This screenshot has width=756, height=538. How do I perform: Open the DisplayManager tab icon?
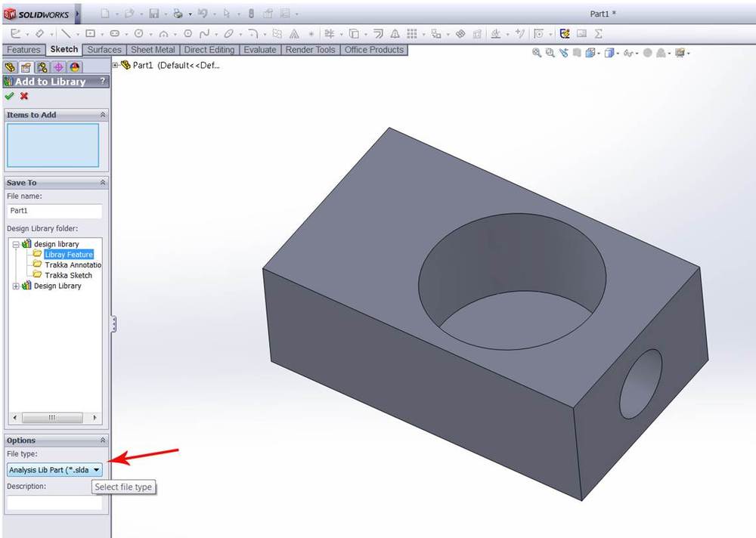(x=75, y=67)
